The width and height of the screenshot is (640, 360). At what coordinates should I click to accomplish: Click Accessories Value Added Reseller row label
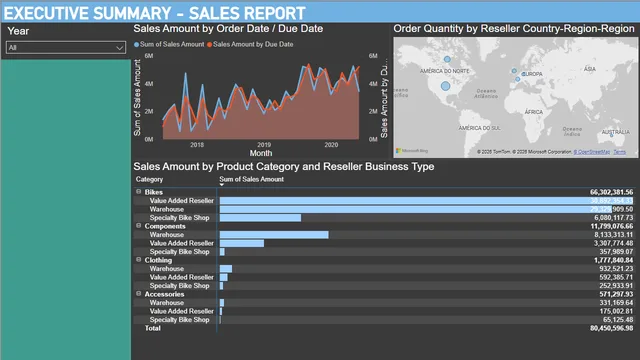(182, 311)
